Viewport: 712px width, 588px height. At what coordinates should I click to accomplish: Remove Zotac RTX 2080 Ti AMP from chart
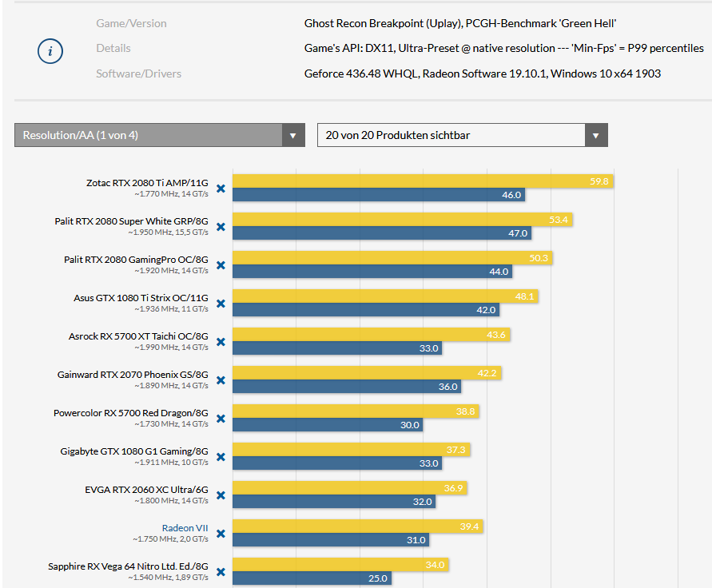(x=221, y=189)
